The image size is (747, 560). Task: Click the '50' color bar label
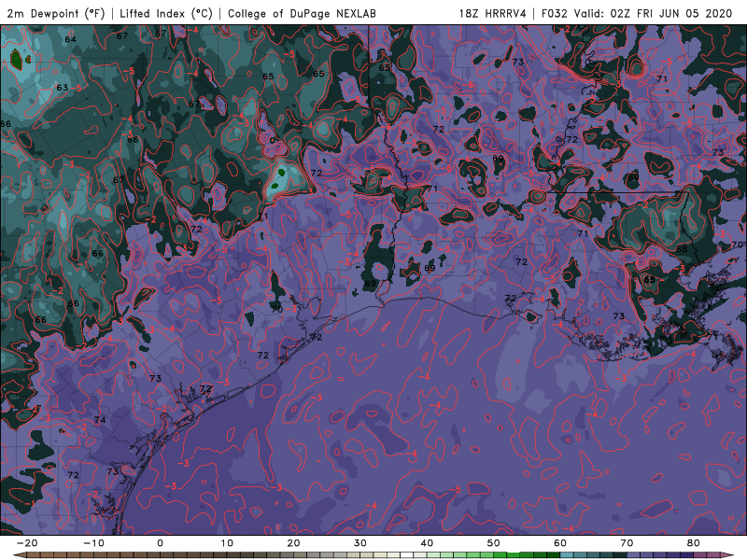[494, 543]
